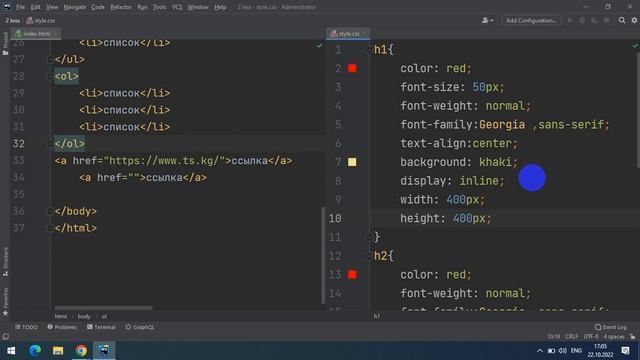
Task: Click the ol breadcrumb below left editor
Action: point(104,316)
